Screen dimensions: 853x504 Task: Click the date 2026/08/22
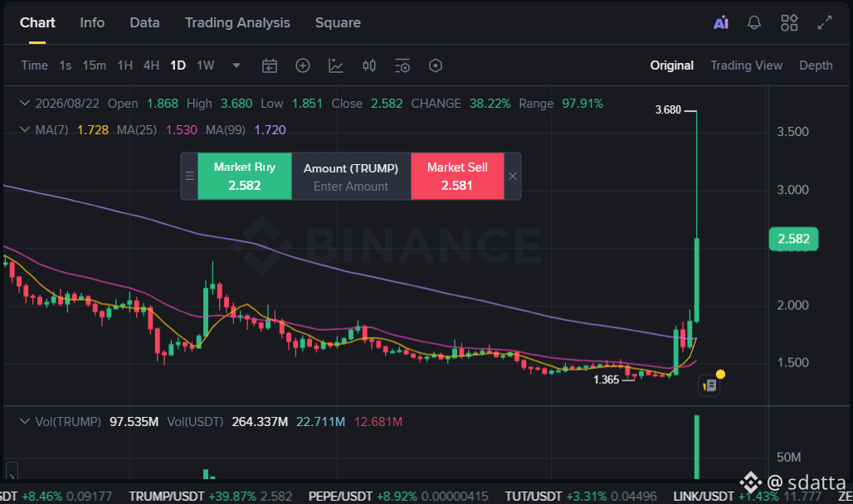[67, 104]
